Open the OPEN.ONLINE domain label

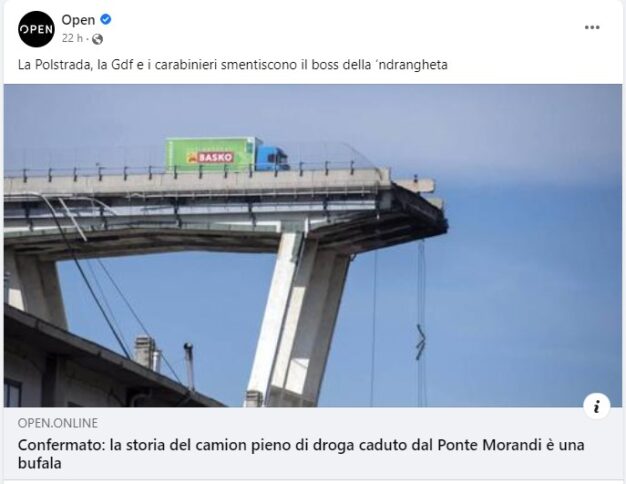[58, 423]
